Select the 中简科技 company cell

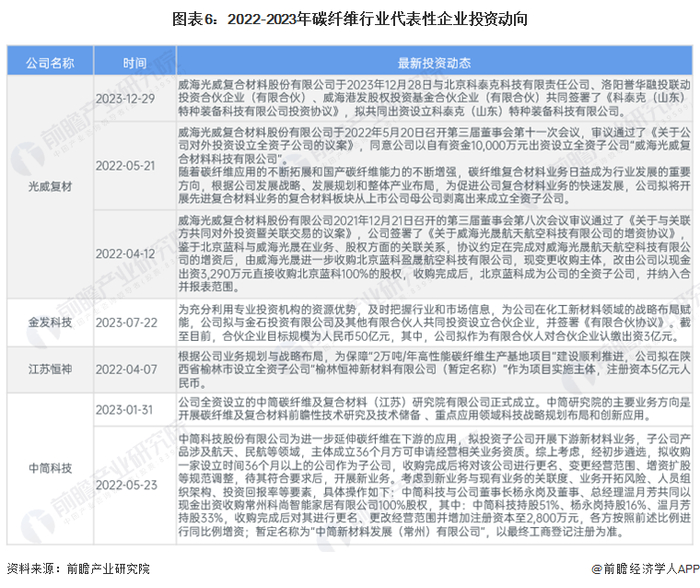point(50,468)
